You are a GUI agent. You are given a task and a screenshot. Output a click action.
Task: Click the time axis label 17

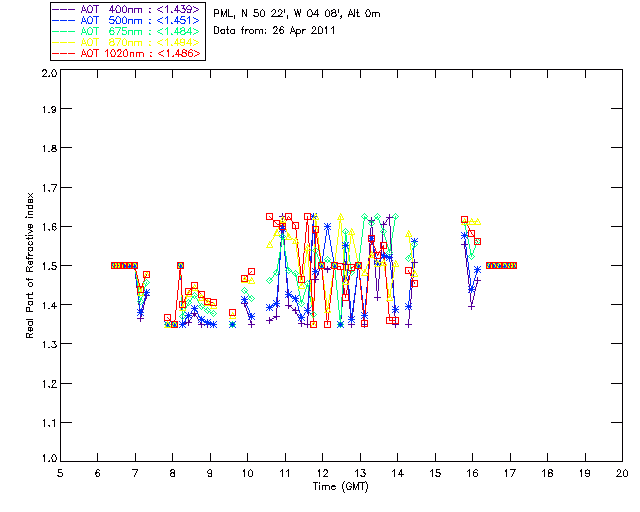(x=510, y=473)
